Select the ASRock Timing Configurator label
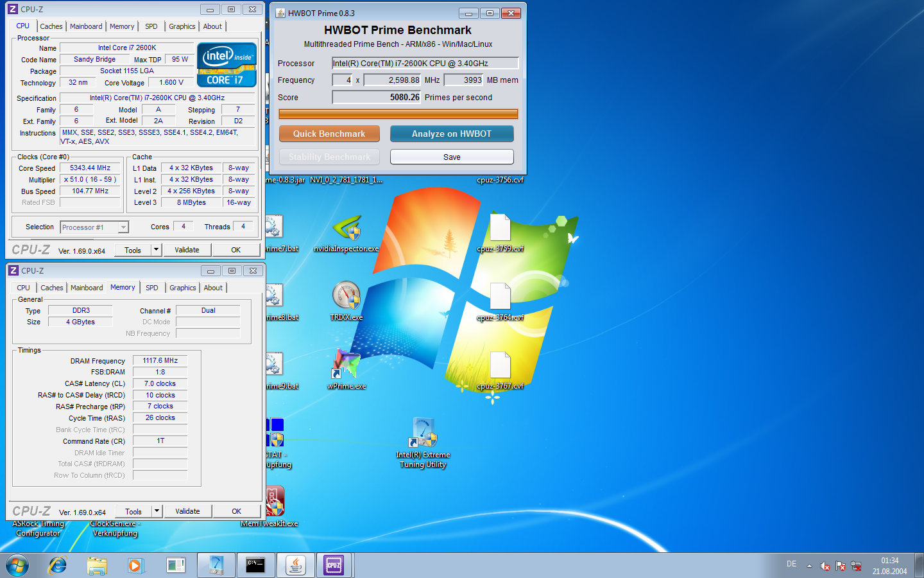The image size is (924, 578). [x=38, y=528]
